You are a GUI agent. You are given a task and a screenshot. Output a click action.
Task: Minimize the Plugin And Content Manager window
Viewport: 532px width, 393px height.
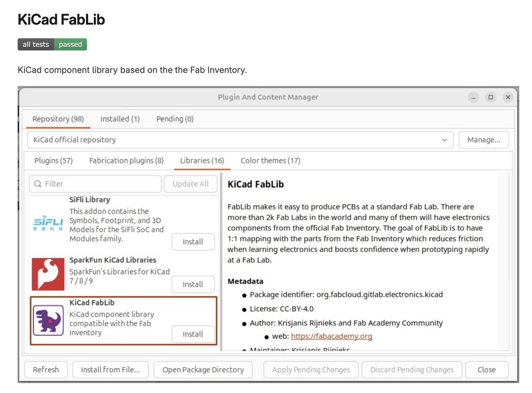coord(473,97)
